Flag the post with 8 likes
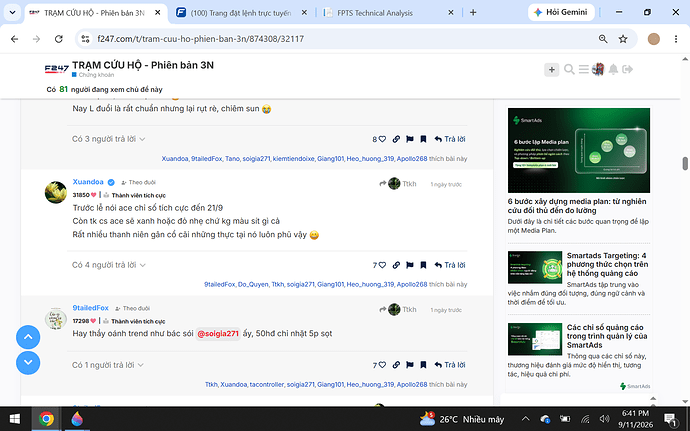Viewport: 690px width, 431px height. pos(410,139)
